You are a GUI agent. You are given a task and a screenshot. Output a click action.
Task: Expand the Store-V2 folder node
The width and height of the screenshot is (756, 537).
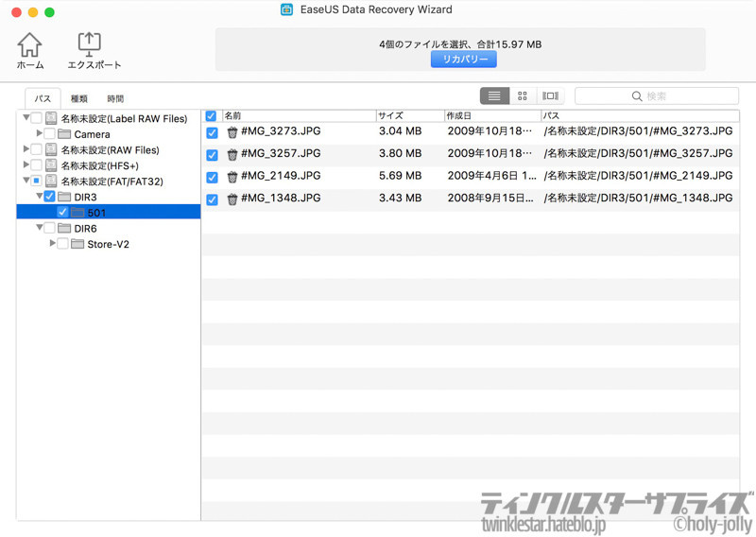53,243
